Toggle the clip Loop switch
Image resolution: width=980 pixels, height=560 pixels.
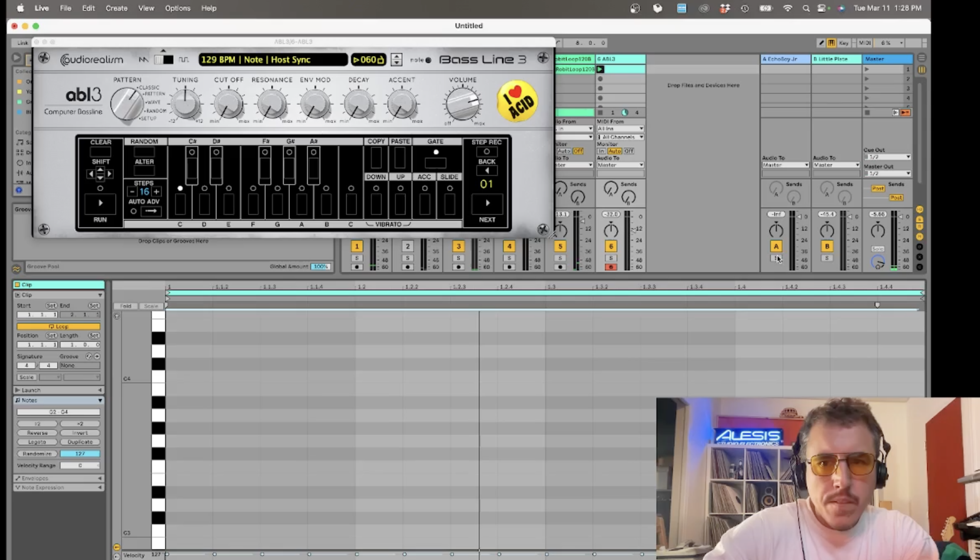(x=58, y=326)
